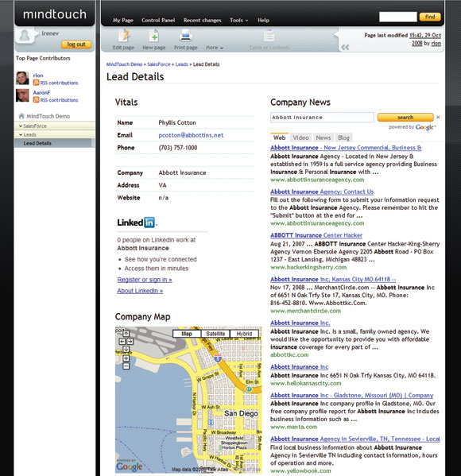Click phone number (703) 757-1000
461x476 pixels.
(178, 148)
